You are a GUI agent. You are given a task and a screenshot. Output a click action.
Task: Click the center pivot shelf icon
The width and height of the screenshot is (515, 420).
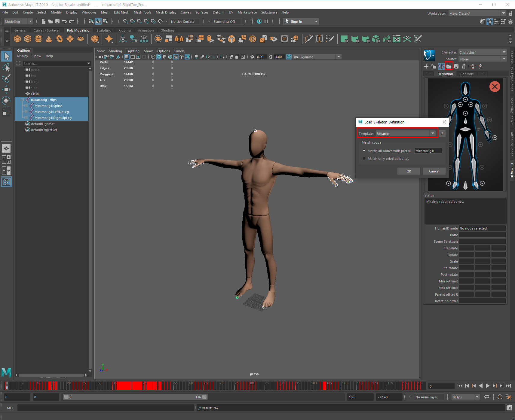(123, 39)
